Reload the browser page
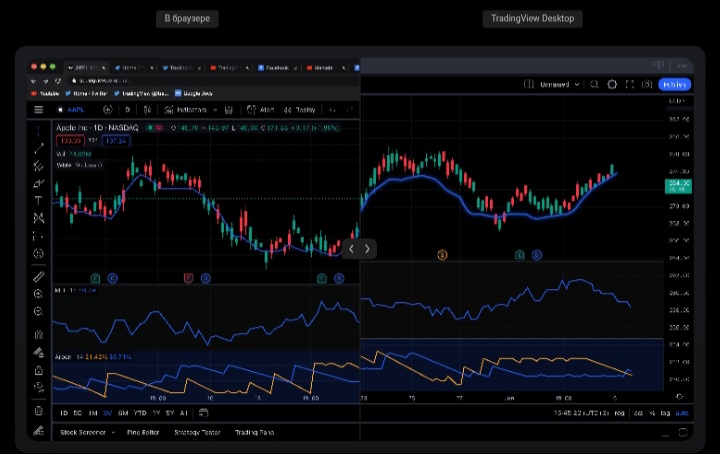720x454 pixels. pos(58,80)
